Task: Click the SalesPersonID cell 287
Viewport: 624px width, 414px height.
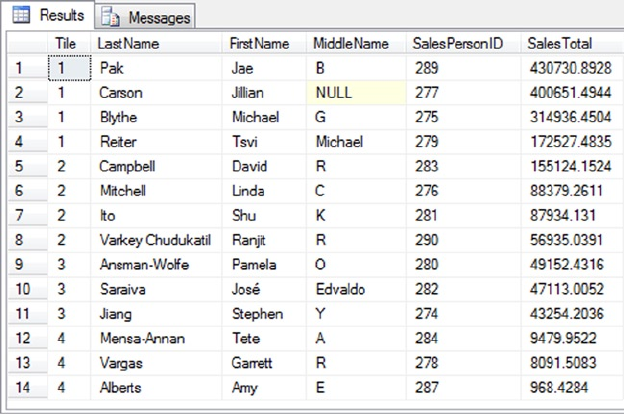Action: point(423,387)
